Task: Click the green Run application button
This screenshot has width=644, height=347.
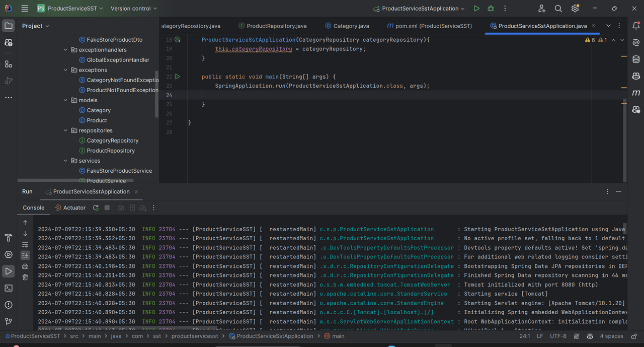Action: pos(476,9)
